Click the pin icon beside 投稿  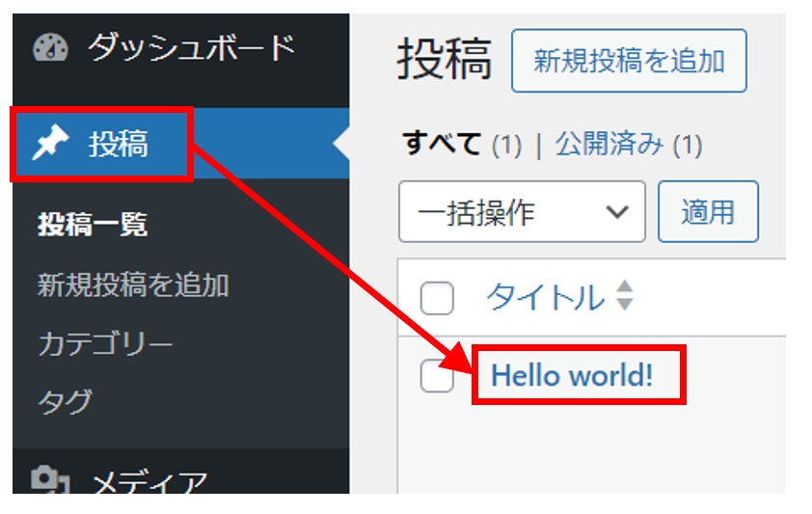point(50,145)
